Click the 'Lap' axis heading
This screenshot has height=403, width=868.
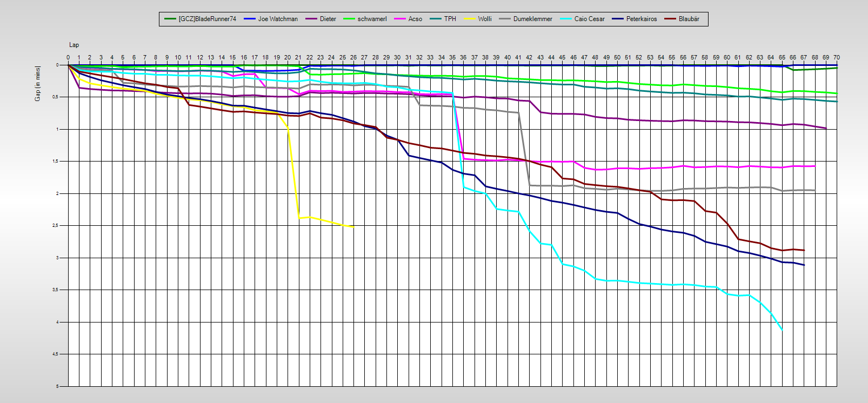74,45
